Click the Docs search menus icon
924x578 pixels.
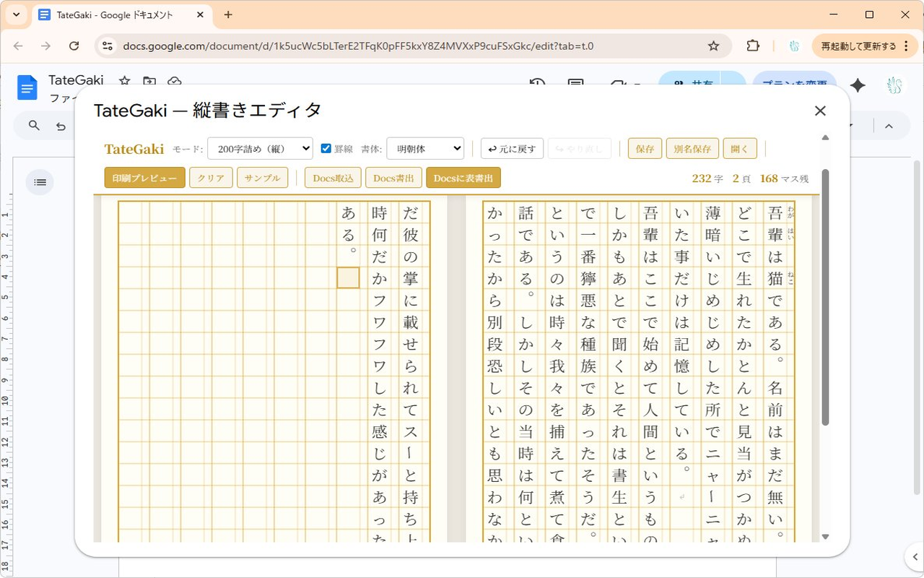pyautogui.click(x=34, y=126)
